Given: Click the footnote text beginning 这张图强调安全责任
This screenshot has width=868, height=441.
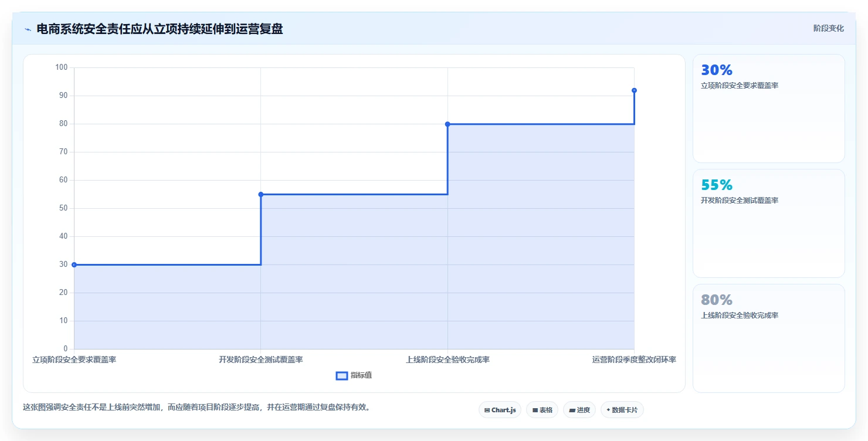Looking at the screenshot, I should coord(196,407).
